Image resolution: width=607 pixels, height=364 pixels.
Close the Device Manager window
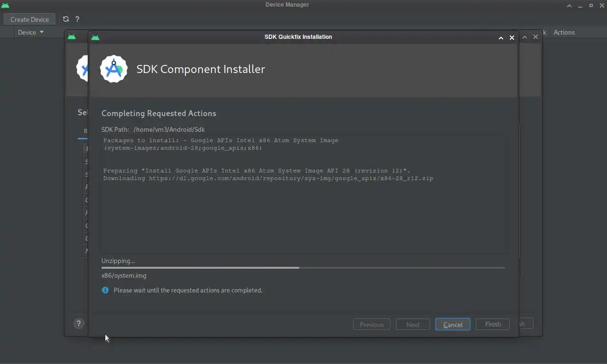[x=602, y=5]
